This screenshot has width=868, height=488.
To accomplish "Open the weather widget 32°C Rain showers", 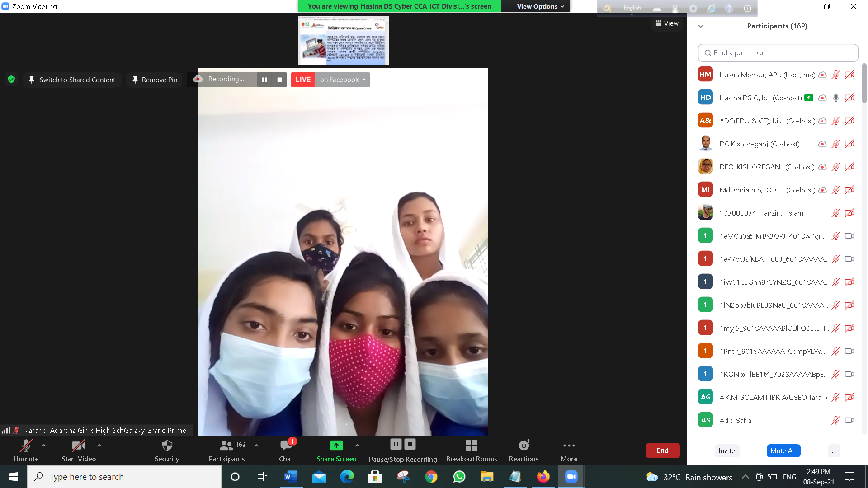I will [x=689, y=477].
